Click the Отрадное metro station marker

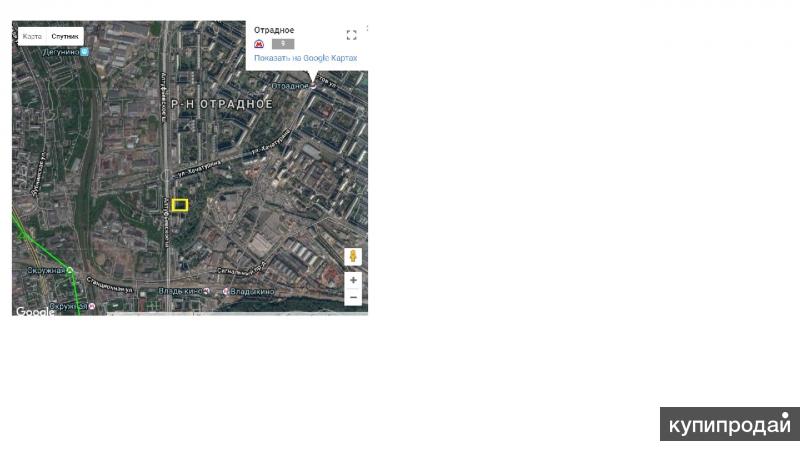click(x=313, y=86)
